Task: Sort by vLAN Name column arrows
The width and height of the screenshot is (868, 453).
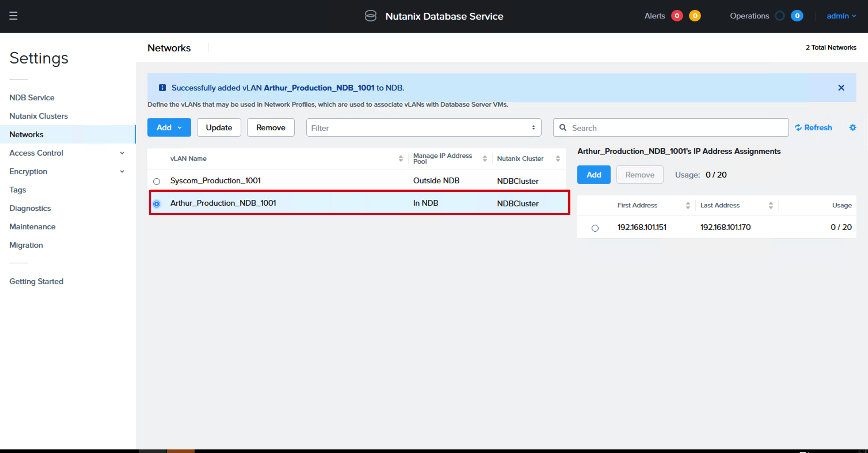Action: click(x=401, y=158)
